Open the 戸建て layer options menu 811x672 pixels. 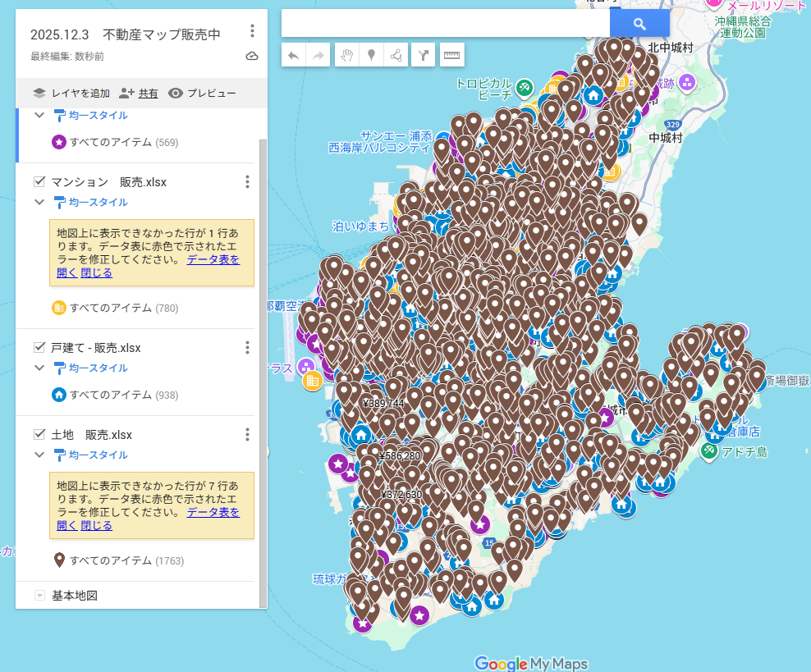[247, 348]
